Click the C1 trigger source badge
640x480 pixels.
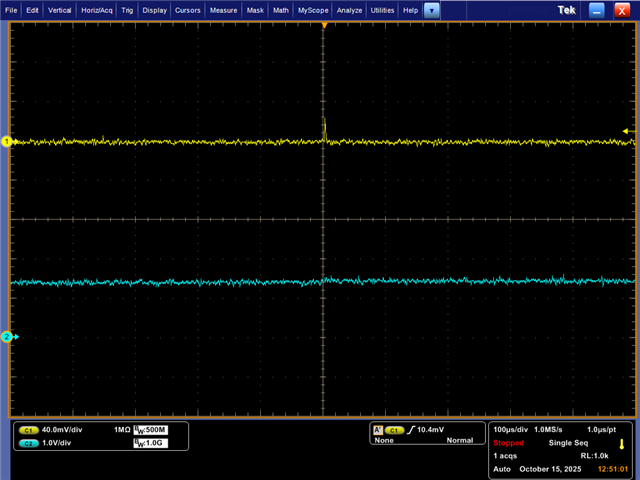pyautogui.click(x=394, y=430)
